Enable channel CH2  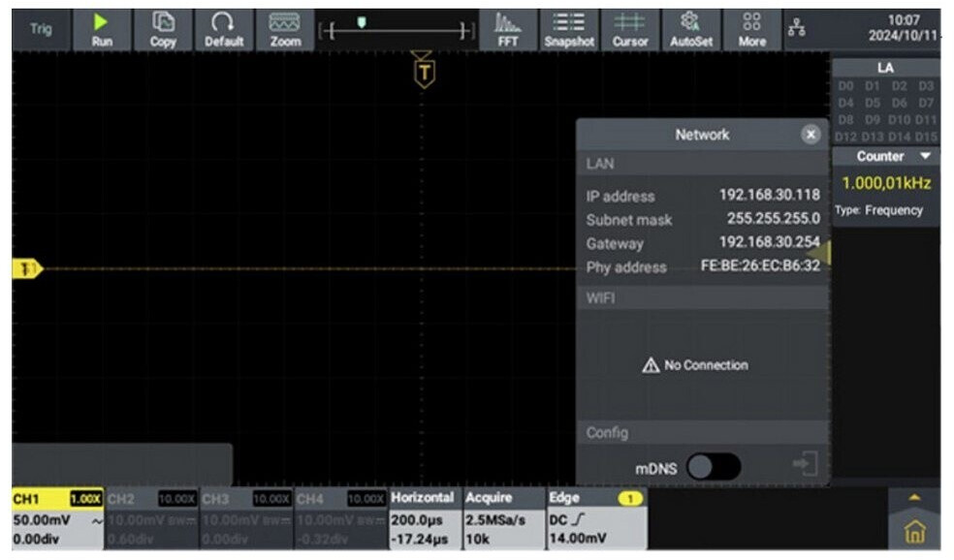click(152, 518)
